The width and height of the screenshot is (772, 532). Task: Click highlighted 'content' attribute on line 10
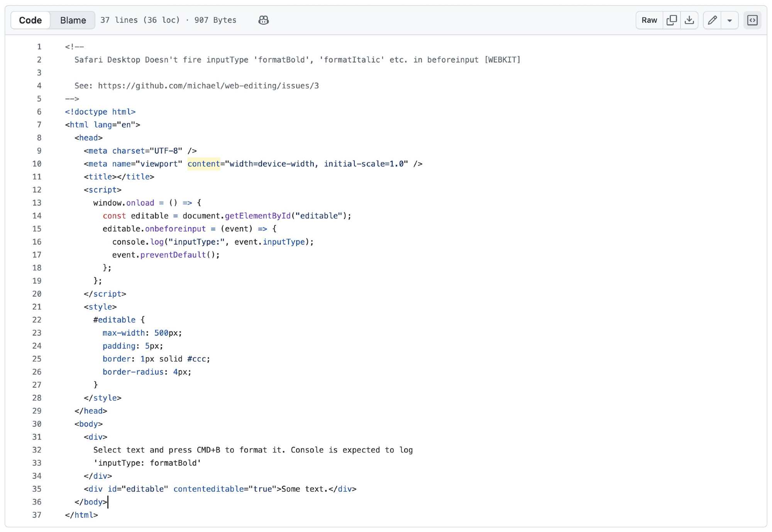point(203,164)
